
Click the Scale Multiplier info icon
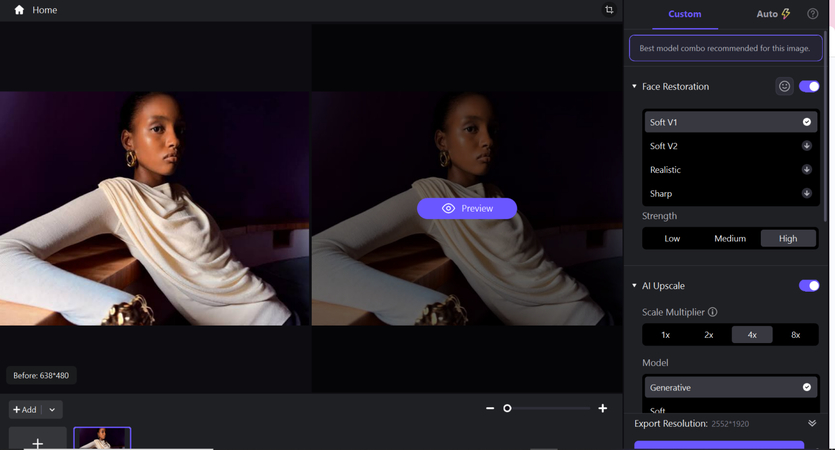[713, 312]
